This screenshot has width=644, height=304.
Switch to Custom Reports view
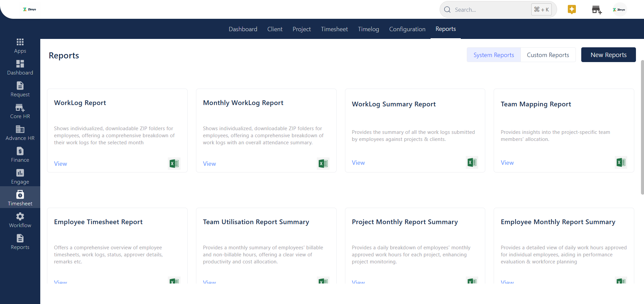point(548,55)
